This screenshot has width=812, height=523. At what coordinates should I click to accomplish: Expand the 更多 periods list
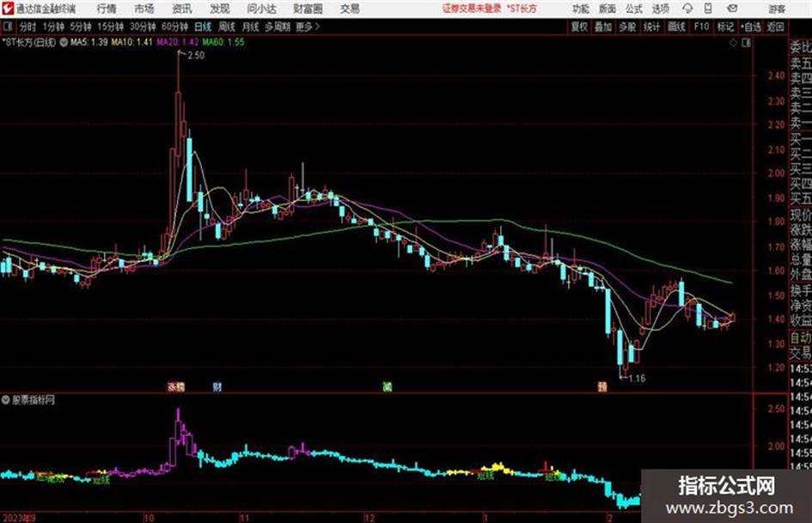308,27
